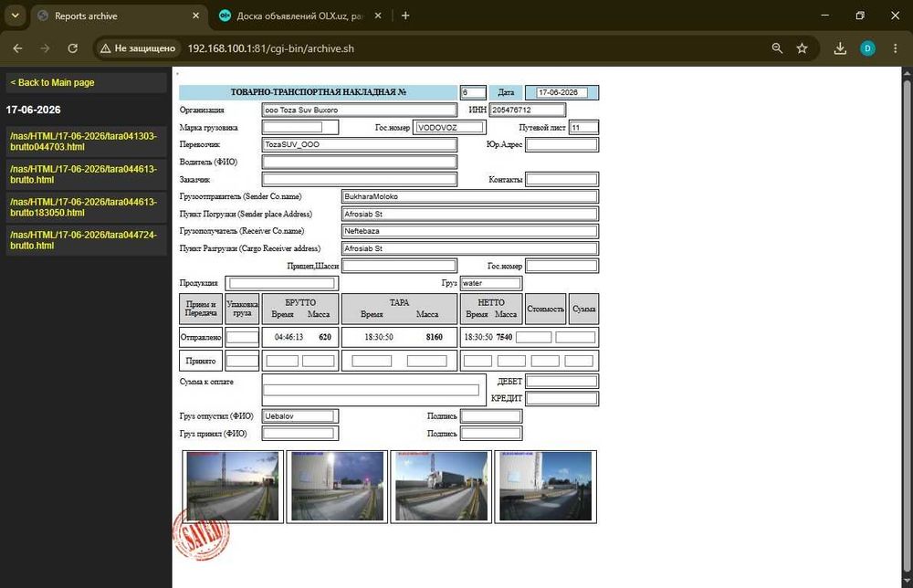Open the Chrome three-dot menu
This screenshot has width=913, height=588.
click(895, 48)
